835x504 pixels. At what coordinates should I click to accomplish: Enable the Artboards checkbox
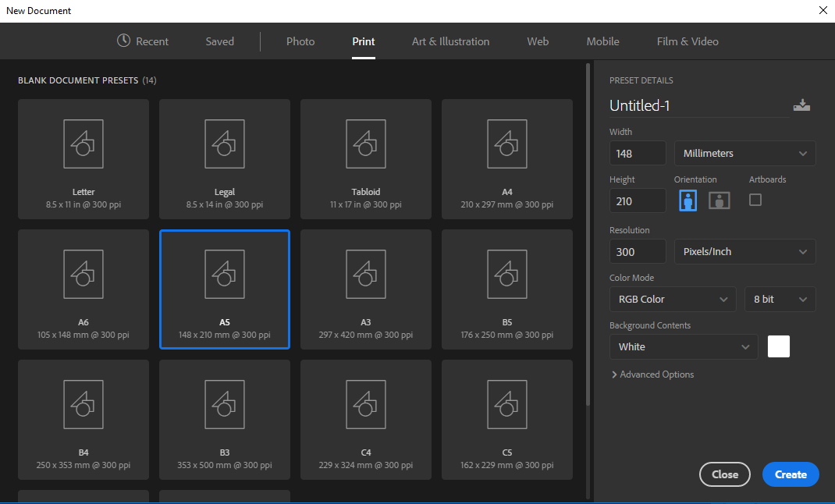[x=754, y=200]
